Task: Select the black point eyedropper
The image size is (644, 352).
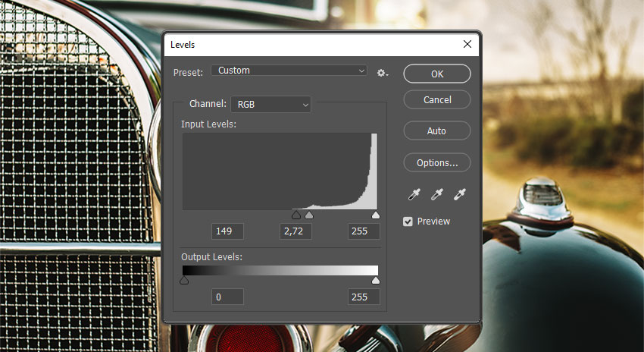Action: point(414,194)
